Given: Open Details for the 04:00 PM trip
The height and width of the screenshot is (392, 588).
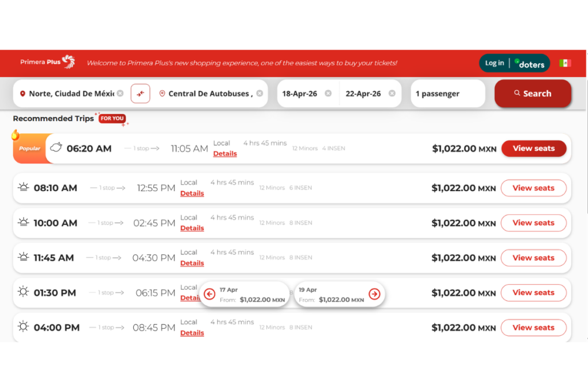Looking at the screenshot, I should 192,333.
